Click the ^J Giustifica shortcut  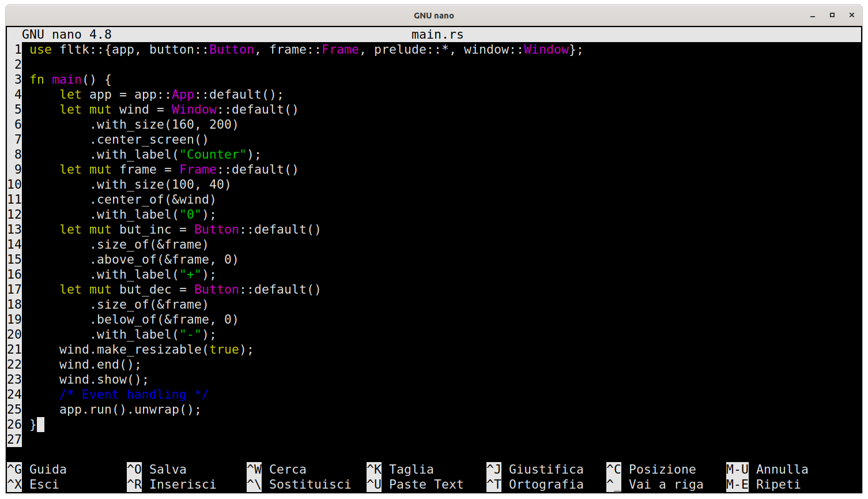[x=535, y=470]
